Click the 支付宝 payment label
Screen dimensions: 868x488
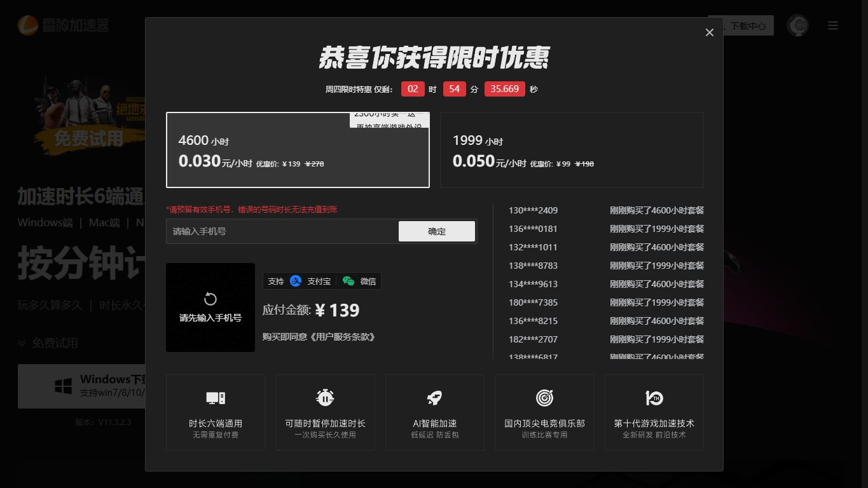pyautogui.click(x=320, y=281)
